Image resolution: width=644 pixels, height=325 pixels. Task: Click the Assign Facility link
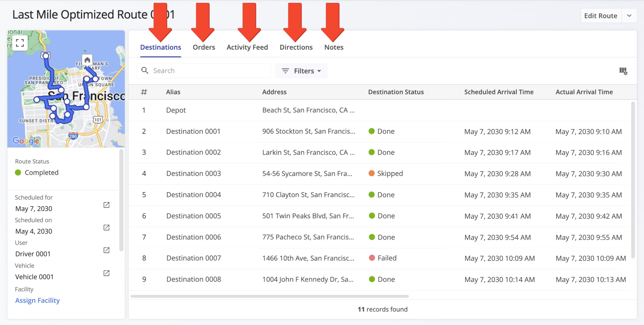click(37, 300)
